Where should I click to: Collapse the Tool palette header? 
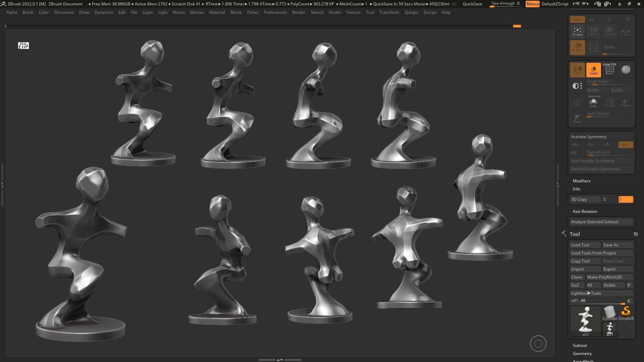click(x=575, y=234)
